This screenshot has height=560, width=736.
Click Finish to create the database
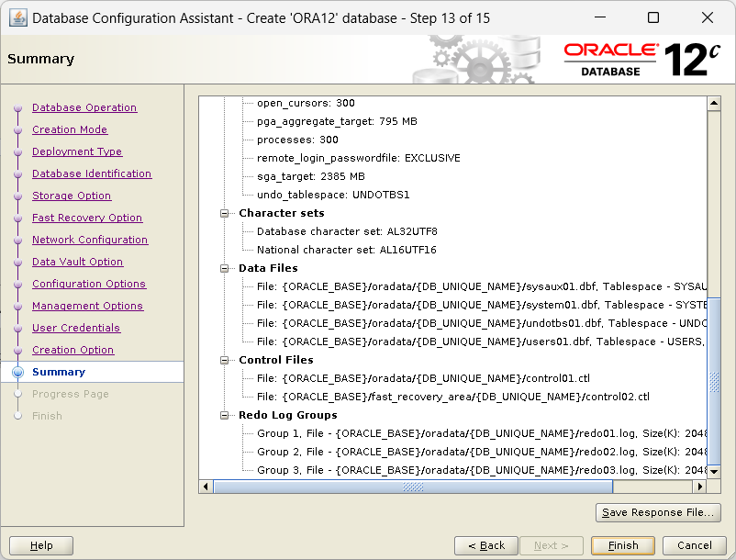click(623, 545)
